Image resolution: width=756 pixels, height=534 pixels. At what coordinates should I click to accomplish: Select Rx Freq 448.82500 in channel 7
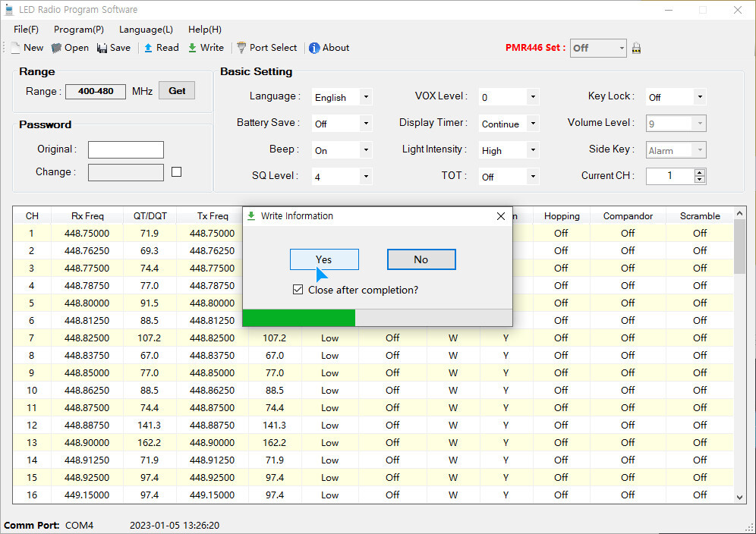point(87,338)
